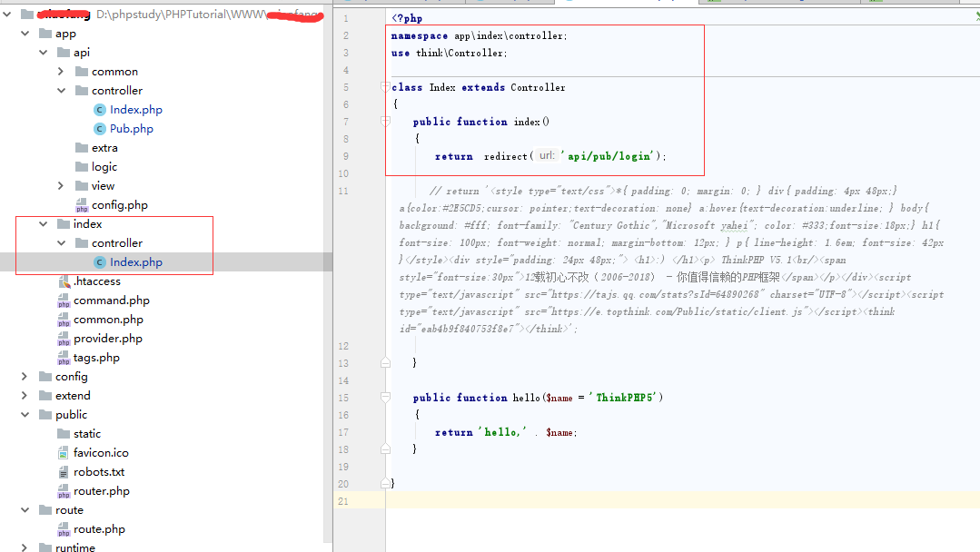Click the class icon next to Pub.php
This screenshot has width=980, height=552.
(x=100, y=128)
